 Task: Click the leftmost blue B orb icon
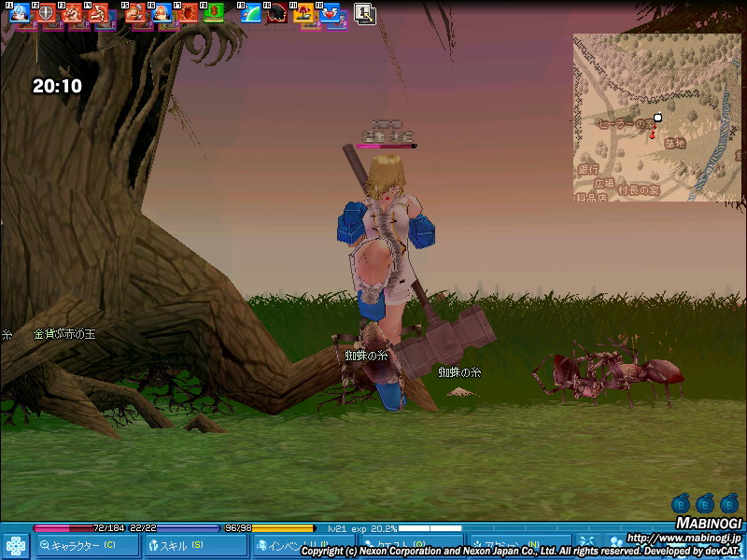click(681, 504)
